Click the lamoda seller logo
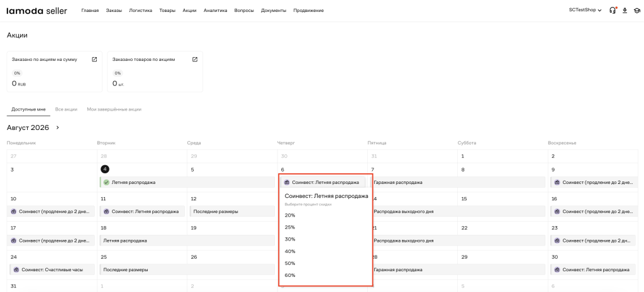Viewport: 644px width, 292px height. (x=36, y=10)
